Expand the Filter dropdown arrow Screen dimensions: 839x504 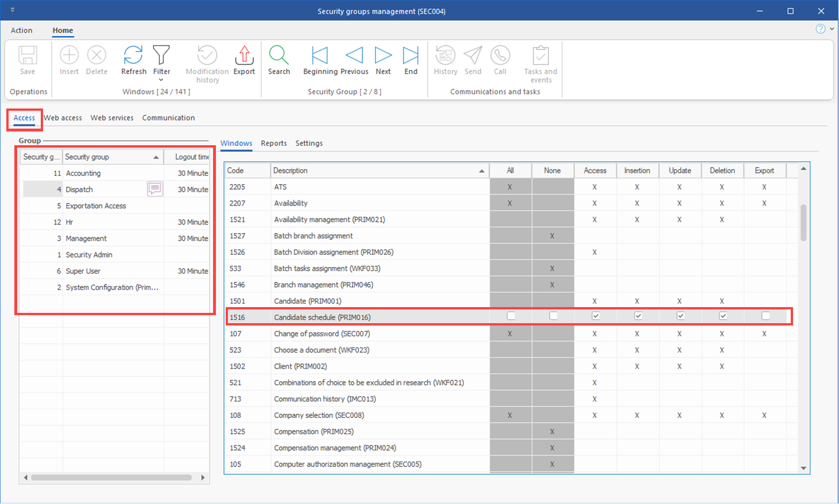pos(161,80)
